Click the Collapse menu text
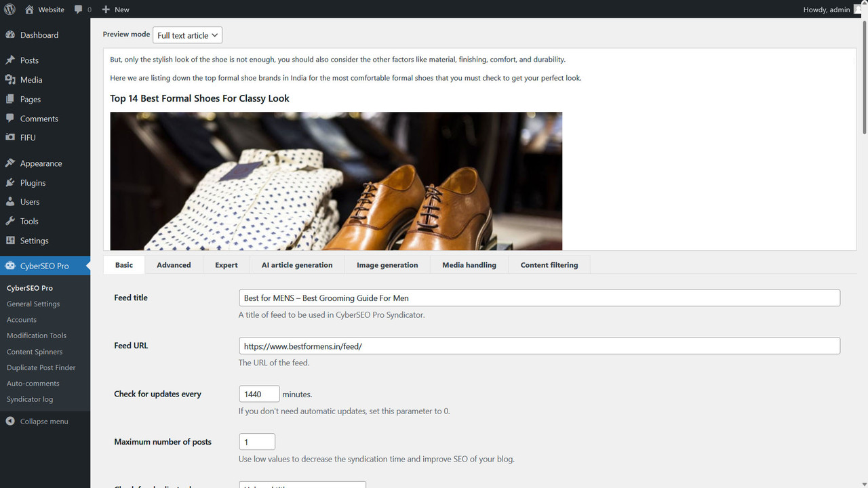The width and height of the screenshot is (868, 488). [44, 421]
